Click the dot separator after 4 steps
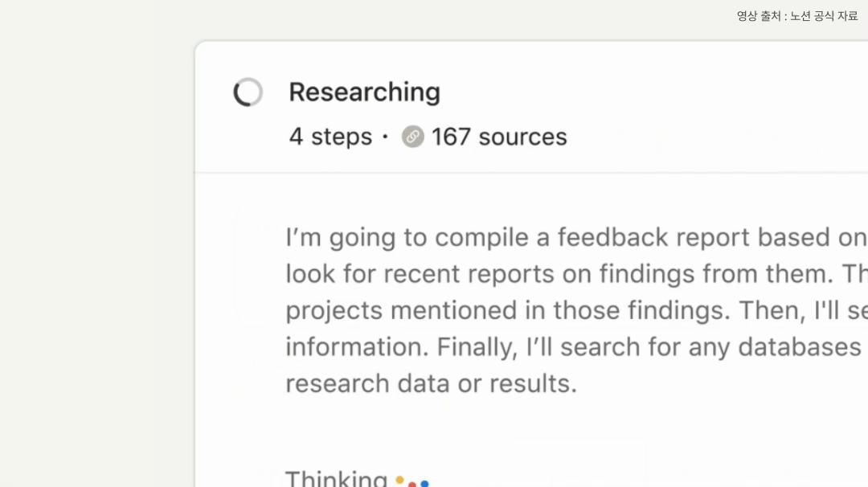This screenshot has width=868, height=487. [385, 137]
